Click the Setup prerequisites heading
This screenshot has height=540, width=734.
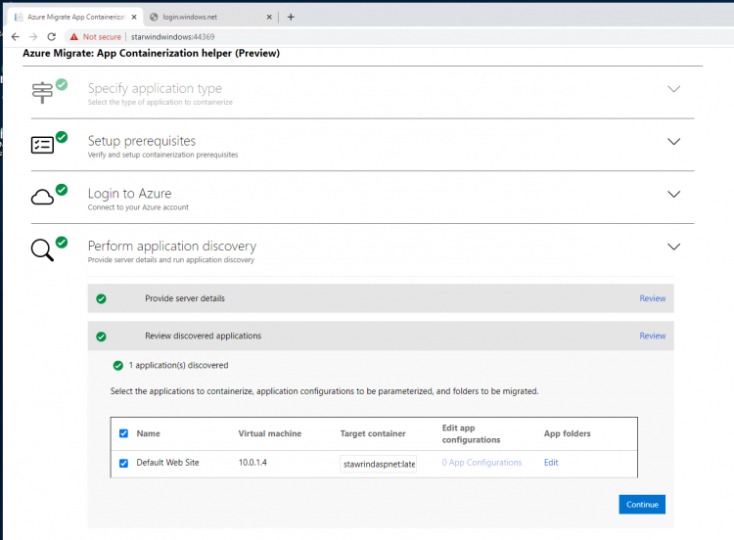(x=142, y=141)
